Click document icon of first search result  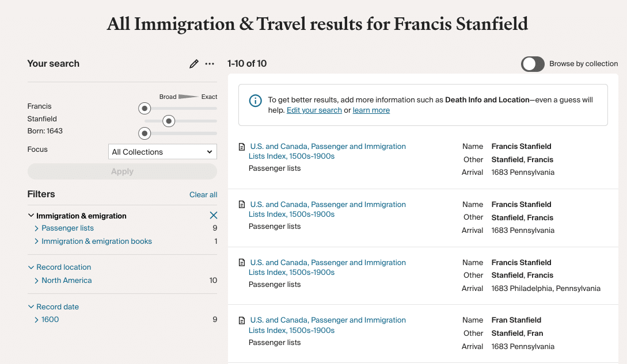(x=242, y=147)
